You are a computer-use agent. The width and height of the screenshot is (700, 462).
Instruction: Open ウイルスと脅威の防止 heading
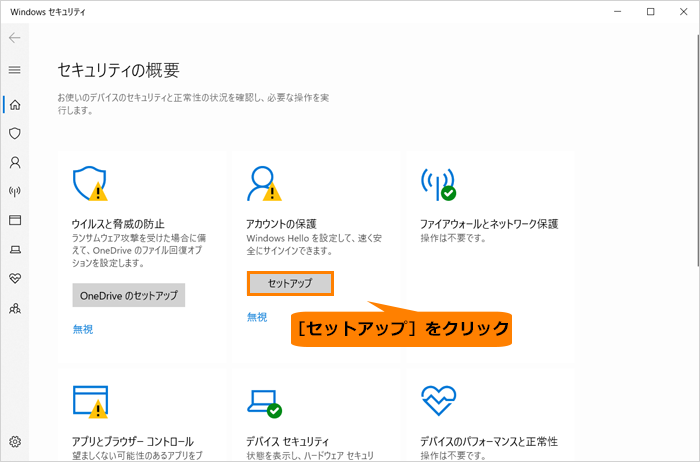point(118,224)
